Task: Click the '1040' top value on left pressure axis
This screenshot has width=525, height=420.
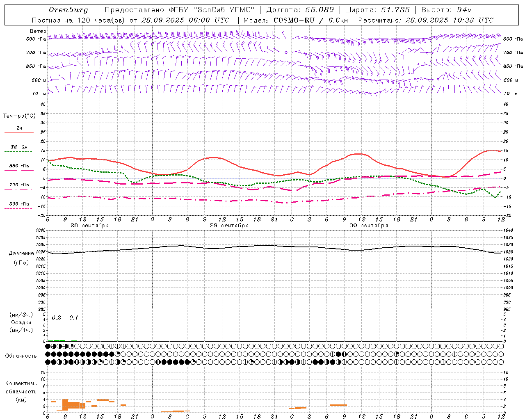Action: (40, 231)
